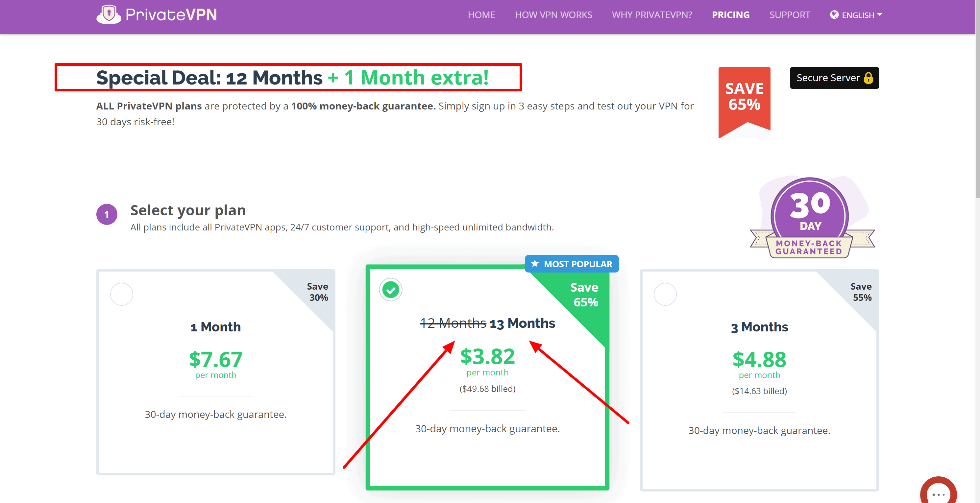Click the Most Popular star icon on plan
This screenshot has height=503, width=980.
click(x=536, y=264)
